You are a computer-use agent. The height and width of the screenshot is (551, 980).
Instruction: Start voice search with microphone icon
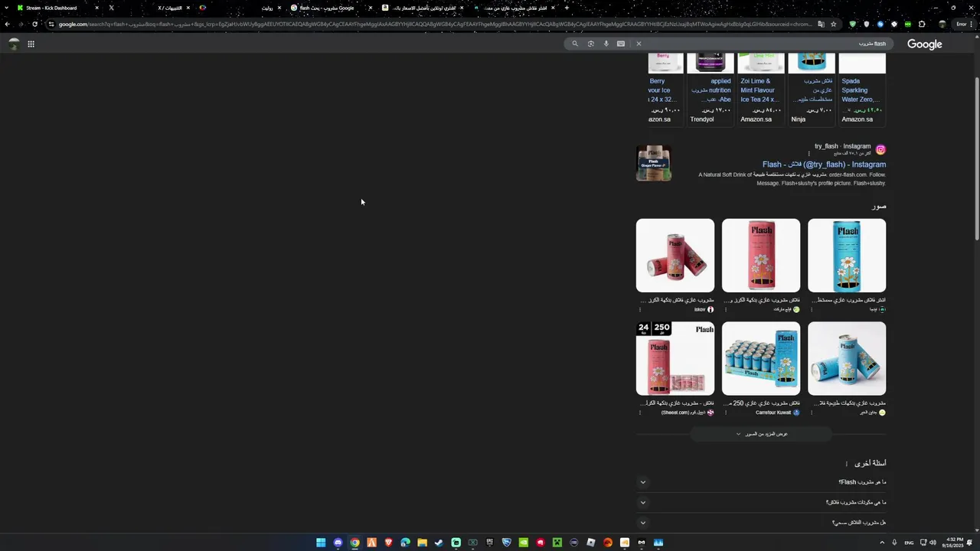[606, 44]
